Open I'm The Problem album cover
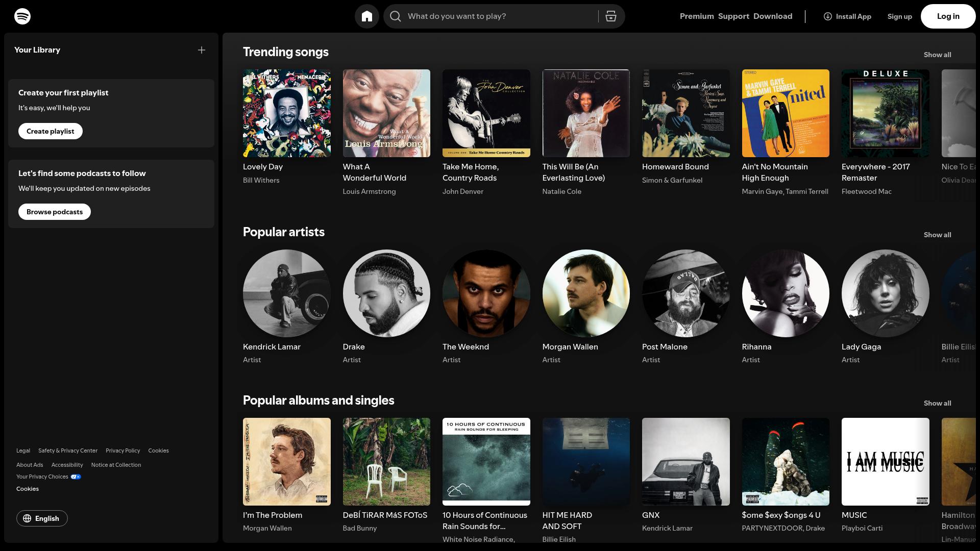 pos(287,462)
